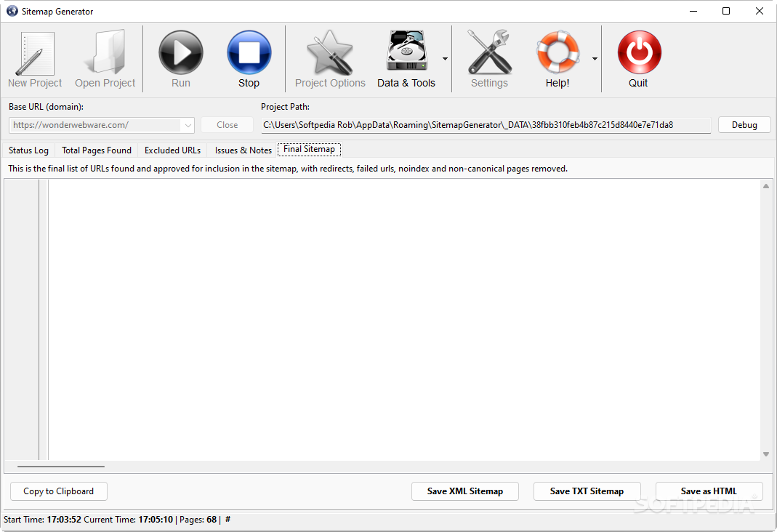Open the Base URL combo box dropdown
Screen dimensions: 777x532
(188, 125)
